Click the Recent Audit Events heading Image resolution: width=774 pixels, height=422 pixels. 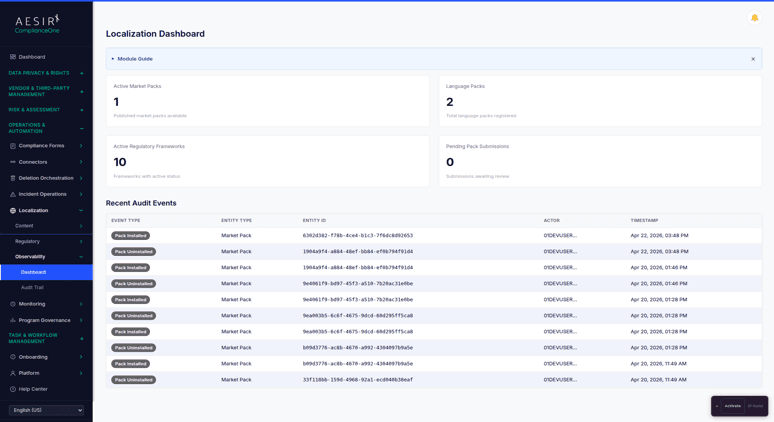tap(141, 203)
